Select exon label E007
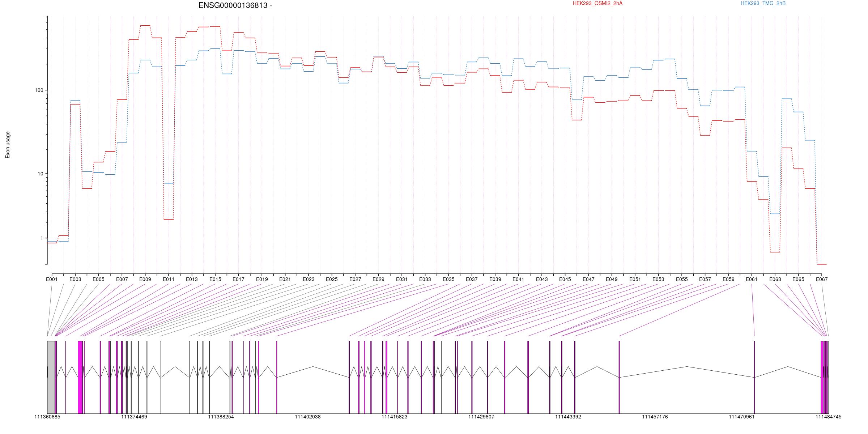The width and height of the screenshot is (868, 434). (122, 279)
